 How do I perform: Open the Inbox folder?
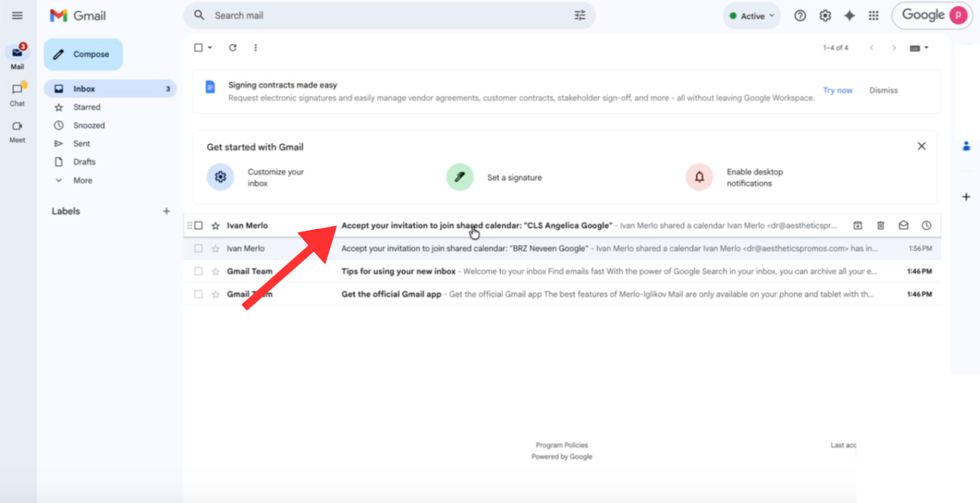(110, 89)
